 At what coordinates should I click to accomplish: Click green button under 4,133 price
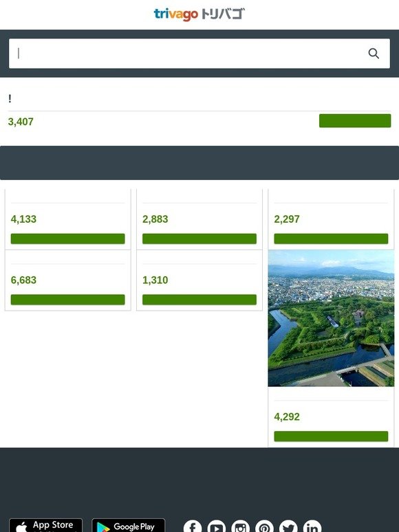pyautogui.click(x=68, y=239)
